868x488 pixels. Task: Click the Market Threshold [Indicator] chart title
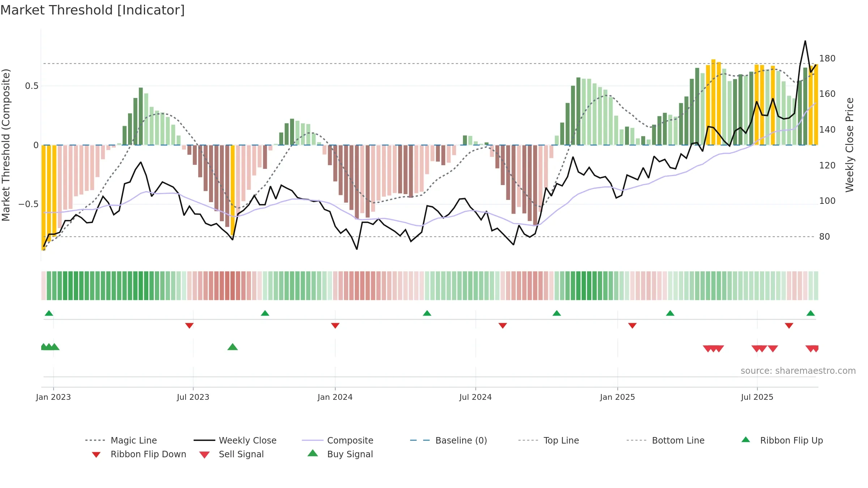coord(93,10)
